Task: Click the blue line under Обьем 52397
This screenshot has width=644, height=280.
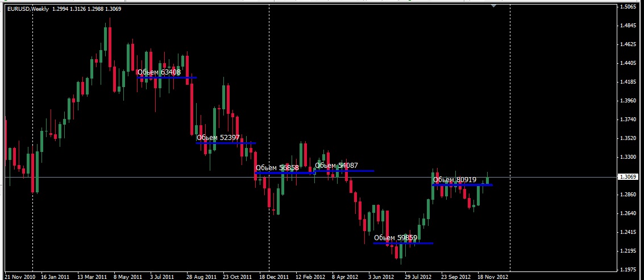Action: click(226, 143)
